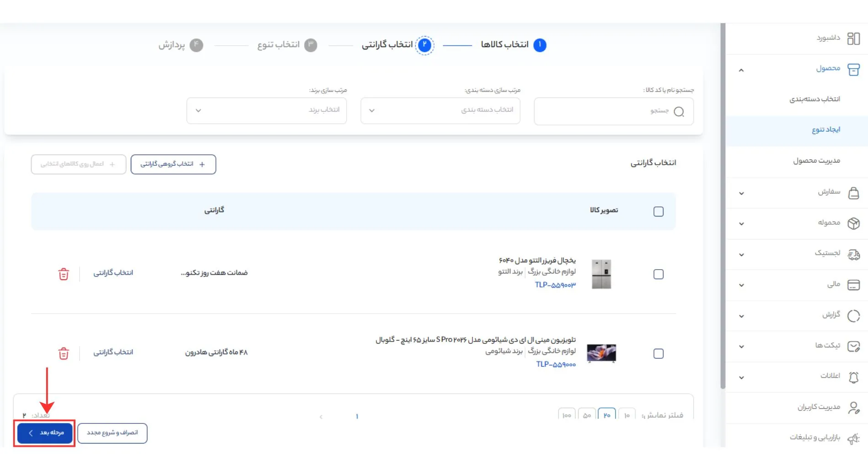The width and height of the screenshot is (868, 466).
Task: Click the تیکت ها message icon
Action: (x=853, y=347)
